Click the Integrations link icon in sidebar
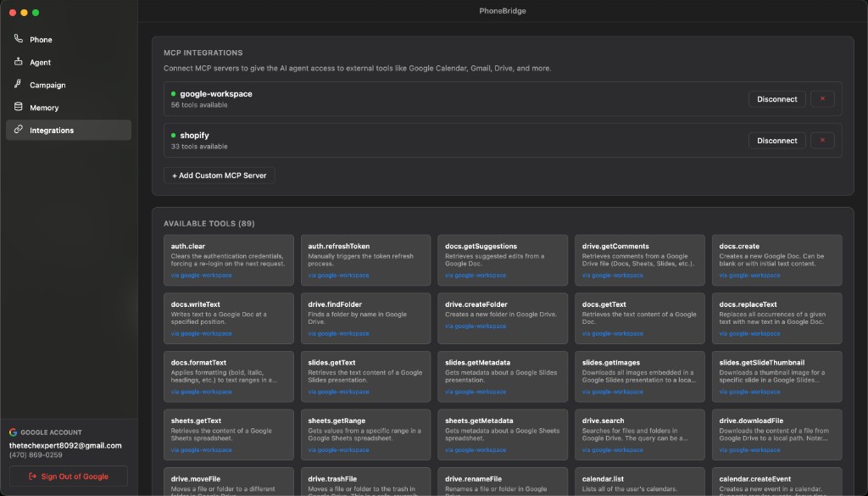Viewport: 868px width, 496px height. pyautogui.click(x=19, y=130)
